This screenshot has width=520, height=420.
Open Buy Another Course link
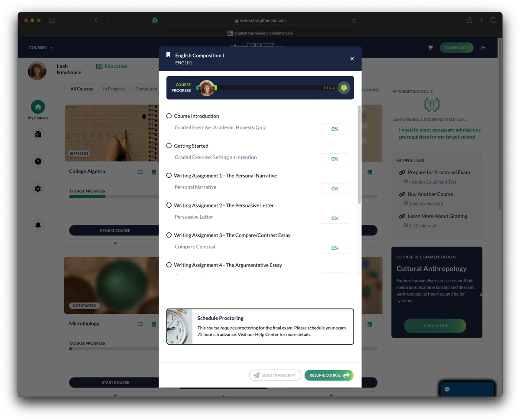click(430, 194)
